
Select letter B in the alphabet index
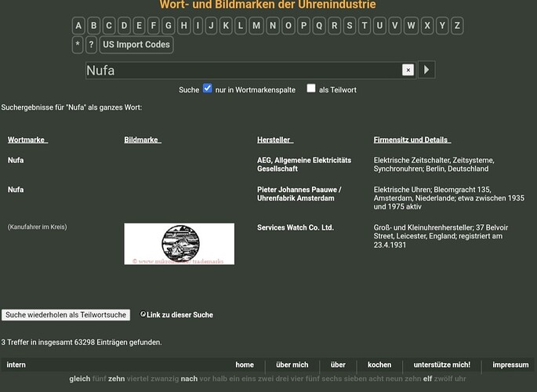[93, 26]
